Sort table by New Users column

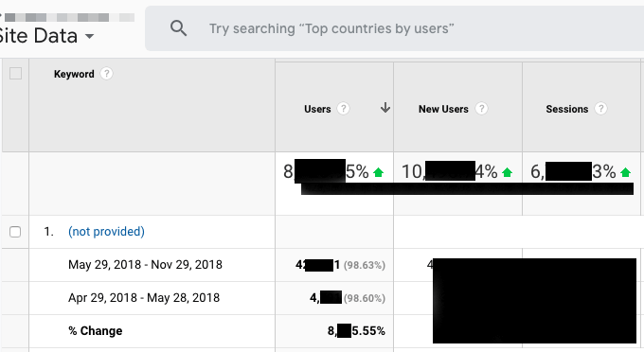443,109
